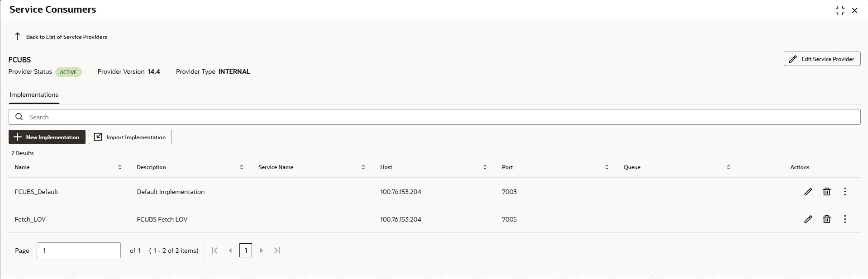Click the Actions column header
The image size is (868, 279).
pos(800,167)
